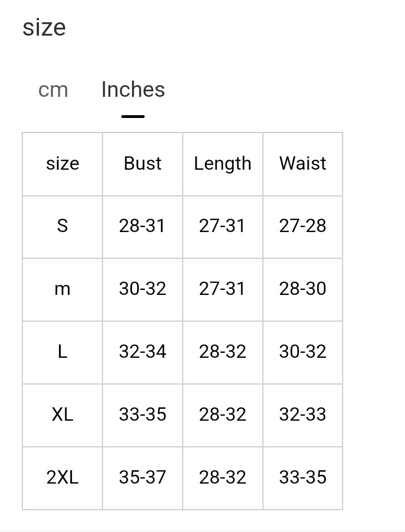405x532 pixels.
Task: Select the Inches tab
Action: pos(133,90)
